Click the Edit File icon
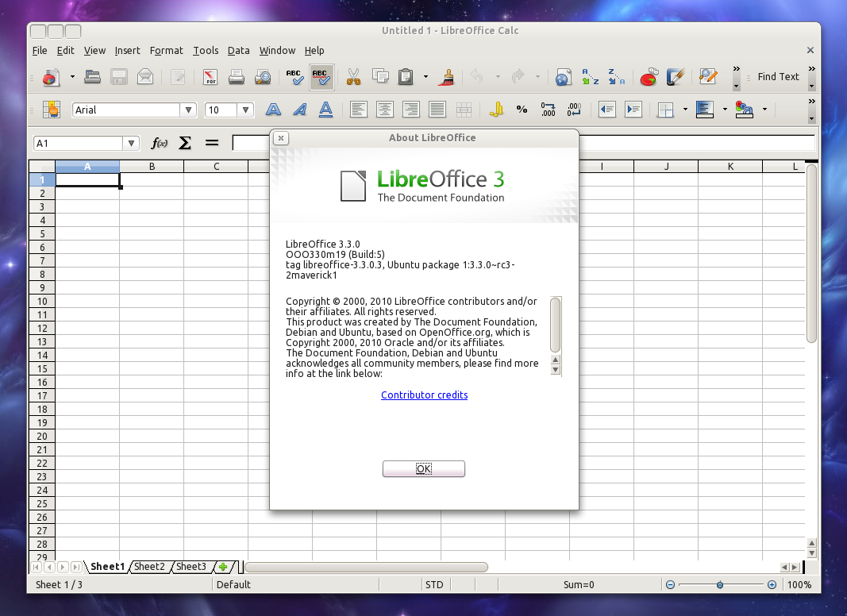Image resolution: width=847 pixels, height=616 pixels. (178, 77)
